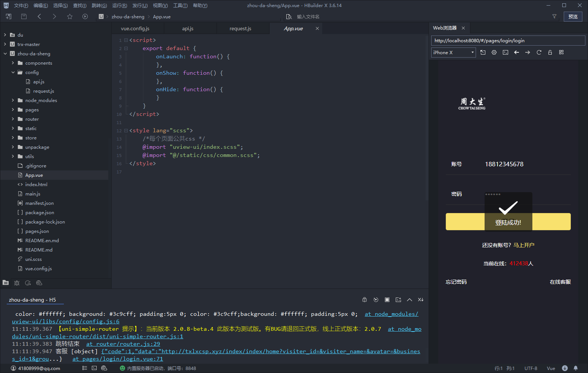Image resolution: width=588 pixels, height=373 pixels.
Task: Expand the components folder
Action: click(x=13, y=63)
